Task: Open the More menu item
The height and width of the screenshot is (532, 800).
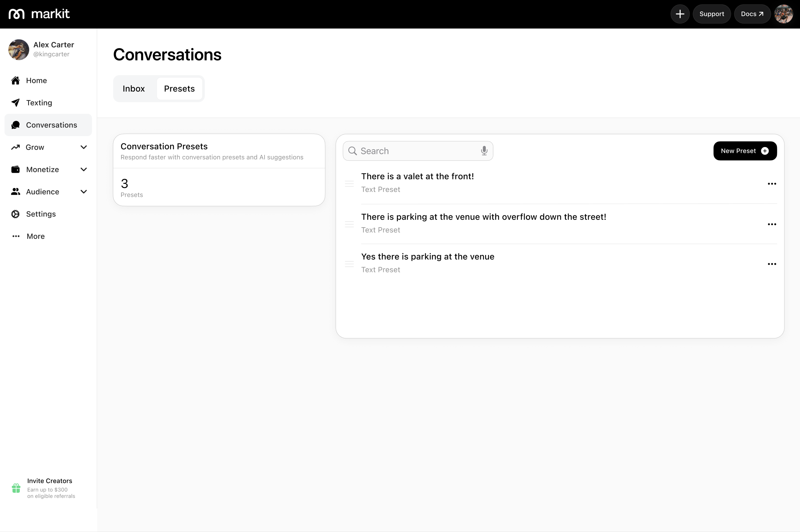Action: click(36, 236)
